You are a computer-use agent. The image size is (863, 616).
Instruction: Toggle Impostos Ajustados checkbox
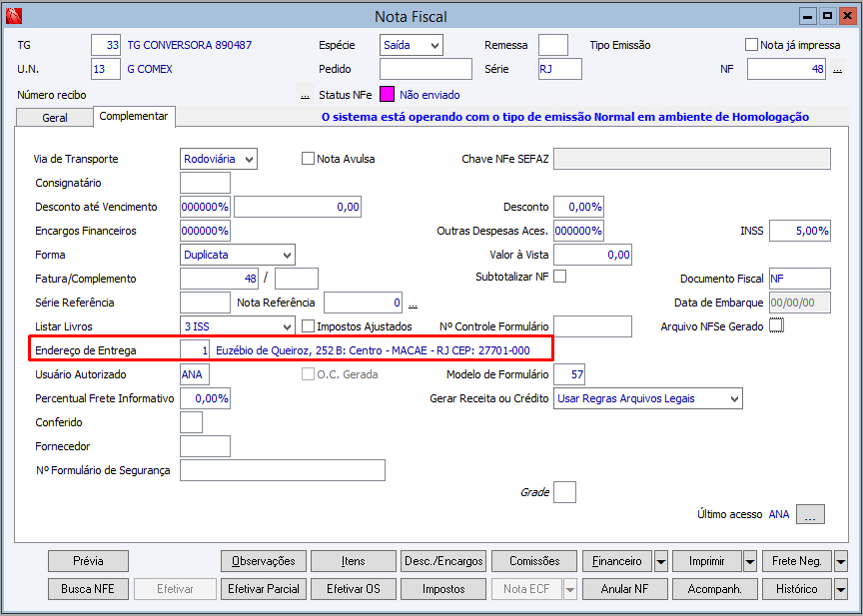pyautogui.click(x=308, y=326)
